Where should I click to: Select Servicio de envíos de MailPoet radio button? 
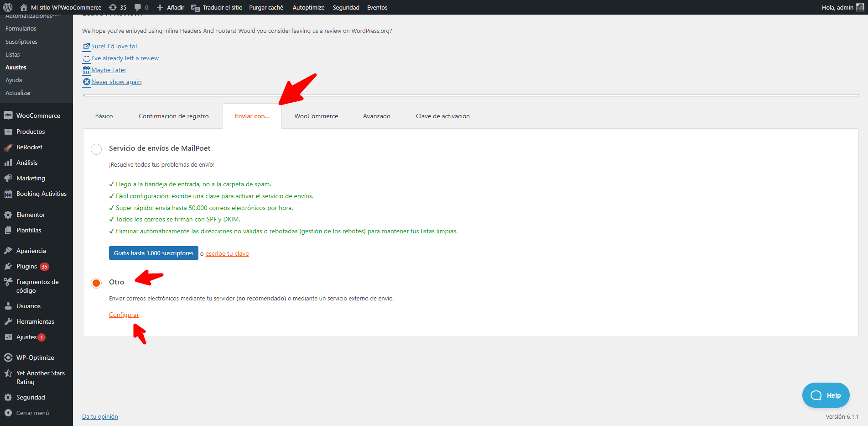tap(96, 149)
